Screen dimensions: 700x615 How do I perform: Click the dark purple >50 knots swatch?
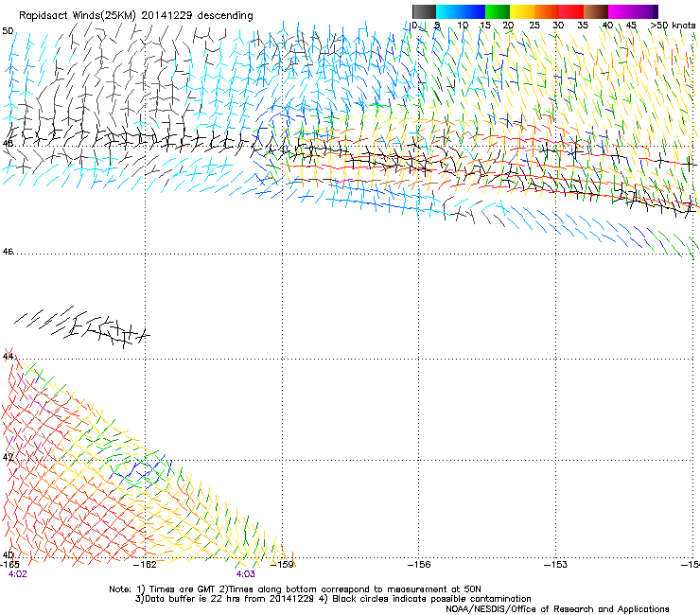(656, 11)
